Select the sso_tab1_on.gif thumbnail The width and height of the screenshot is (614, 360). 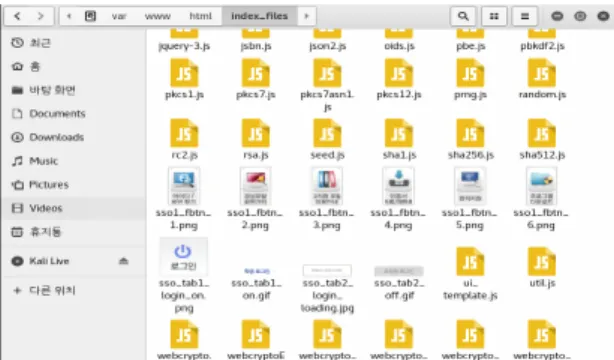[256, 271]
